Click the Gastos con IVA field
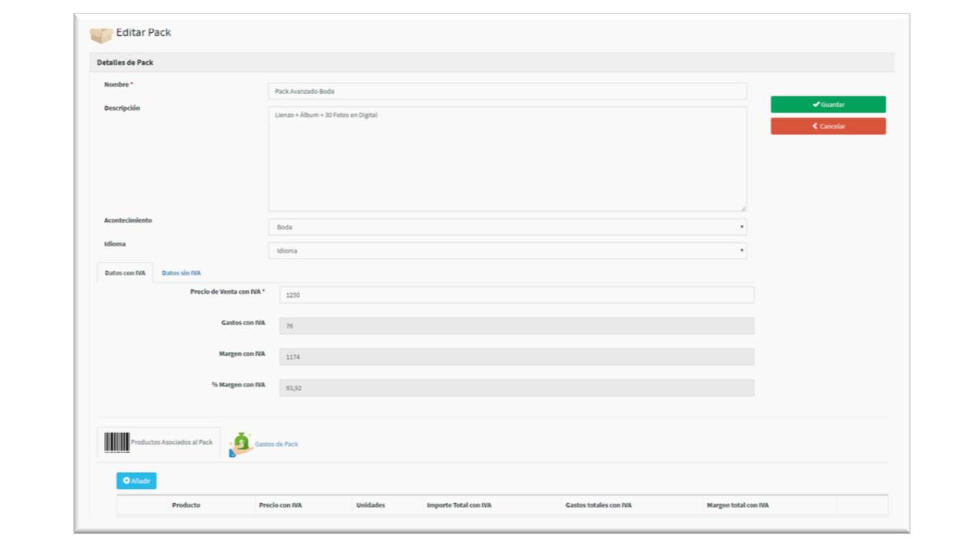The width and height of the screenshot is (980, 551). tap(517, 326)
